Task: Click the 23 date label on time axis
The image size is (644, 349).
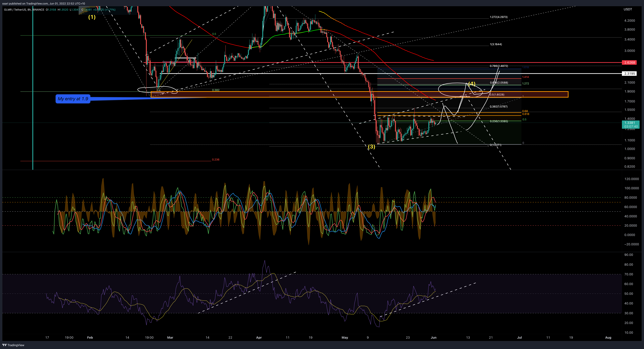Action: (x=408, y=338)
